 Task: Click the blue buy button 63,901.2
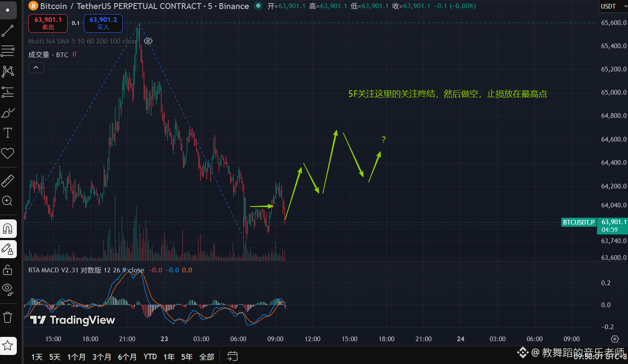click(103, 23)
